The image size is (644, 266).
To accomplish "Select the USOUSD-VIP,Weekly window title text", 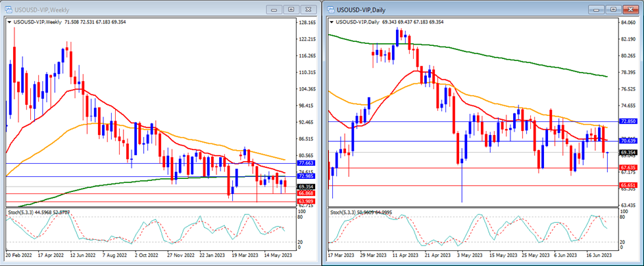I will click(42, 10).
